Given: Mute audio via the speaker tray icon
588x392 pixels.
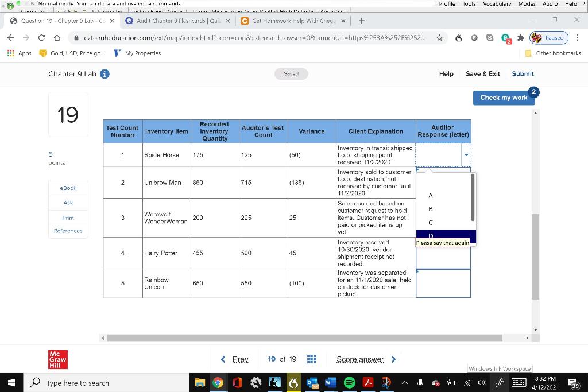Looking at the screenshot, I should pos(481,383).
